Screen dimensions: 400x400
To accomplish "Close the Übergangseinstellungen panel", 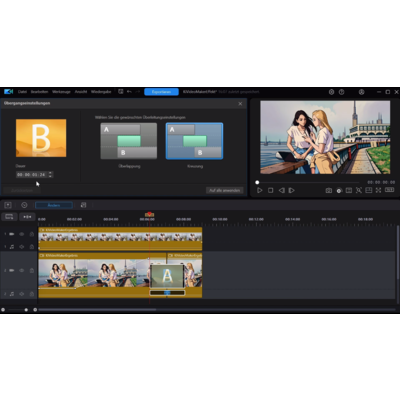I will [x=240, y=104].
